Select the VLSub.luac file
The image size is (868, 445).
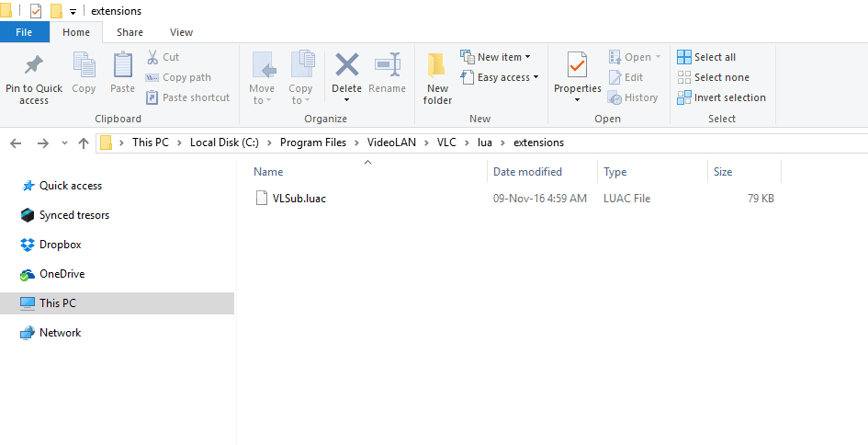tap(299, 199)
